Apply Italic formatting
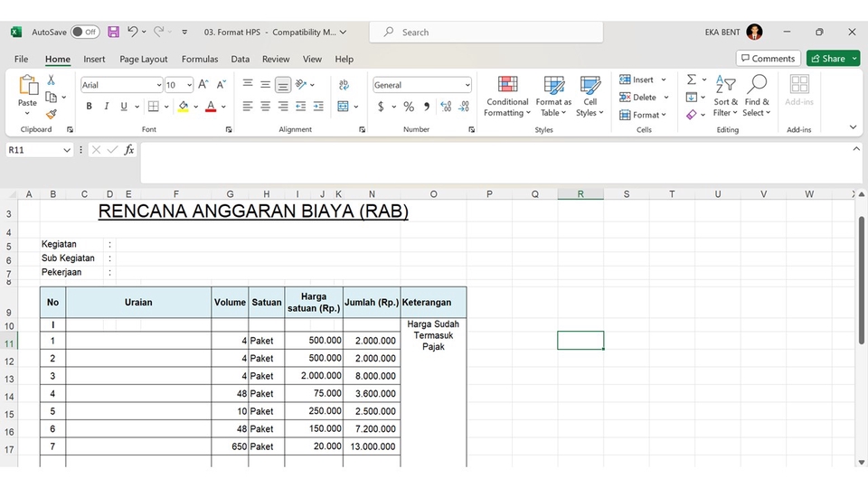The image size is (868, 488). (x=107, y=107)
